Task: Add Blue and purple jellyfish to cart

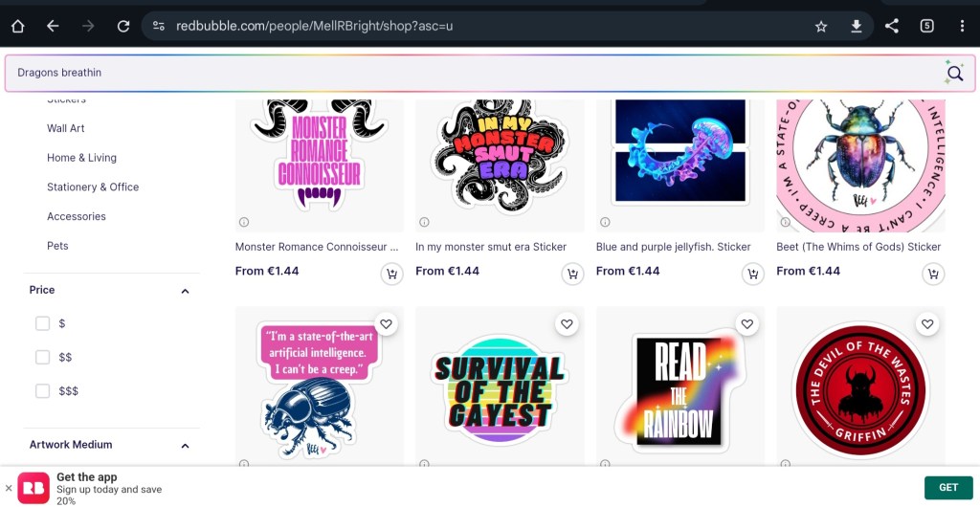Action: [x=752, y=274]
